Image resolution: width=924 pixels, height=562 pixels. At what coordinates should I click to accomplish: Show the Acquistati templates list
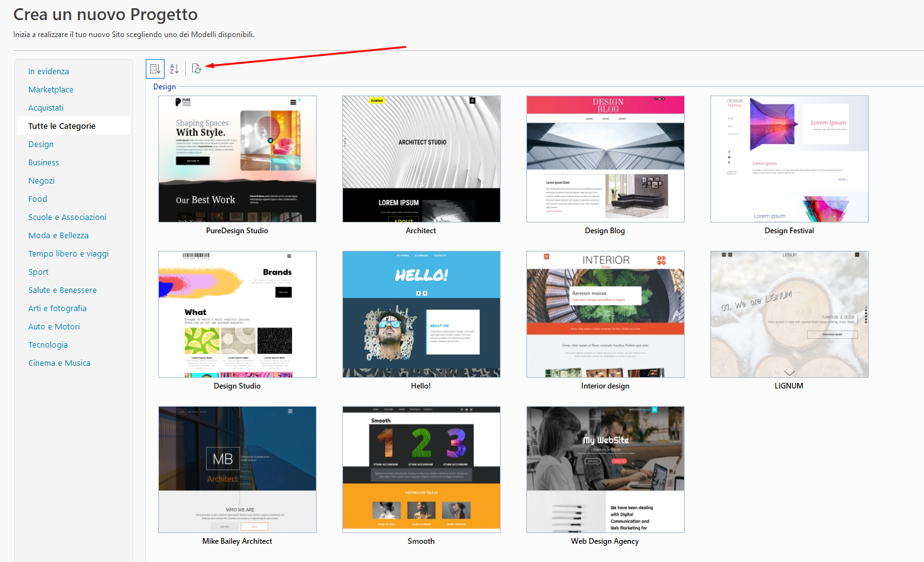click(46, 108)
